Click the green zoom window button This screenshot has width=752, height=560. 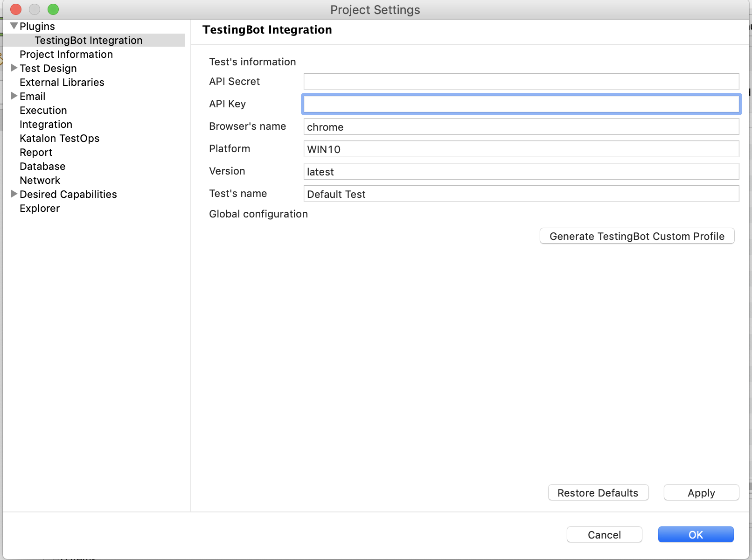tap(53, 9)
